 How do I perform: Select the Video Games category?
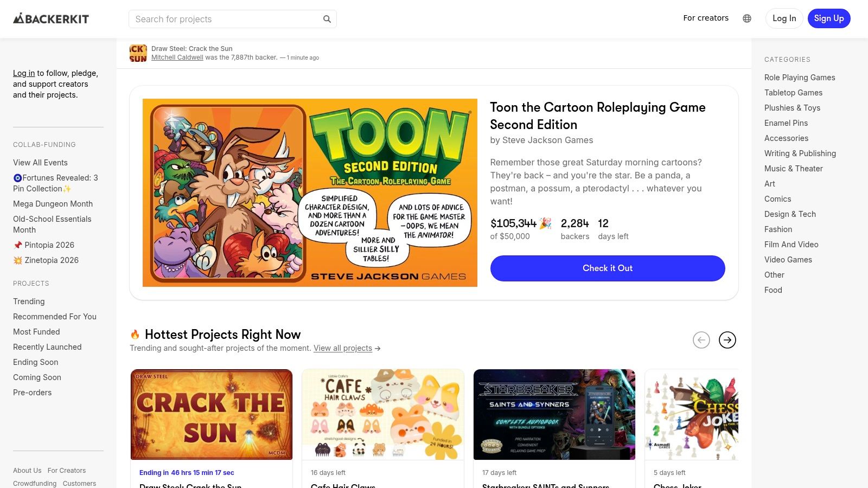click(x=788, y=260)
